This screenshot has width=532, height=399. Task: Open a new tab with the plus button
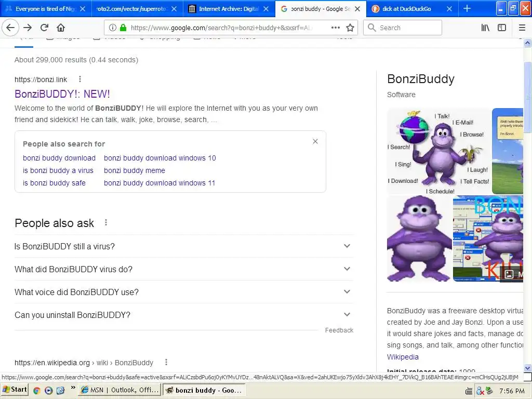[x=467, y=8]
